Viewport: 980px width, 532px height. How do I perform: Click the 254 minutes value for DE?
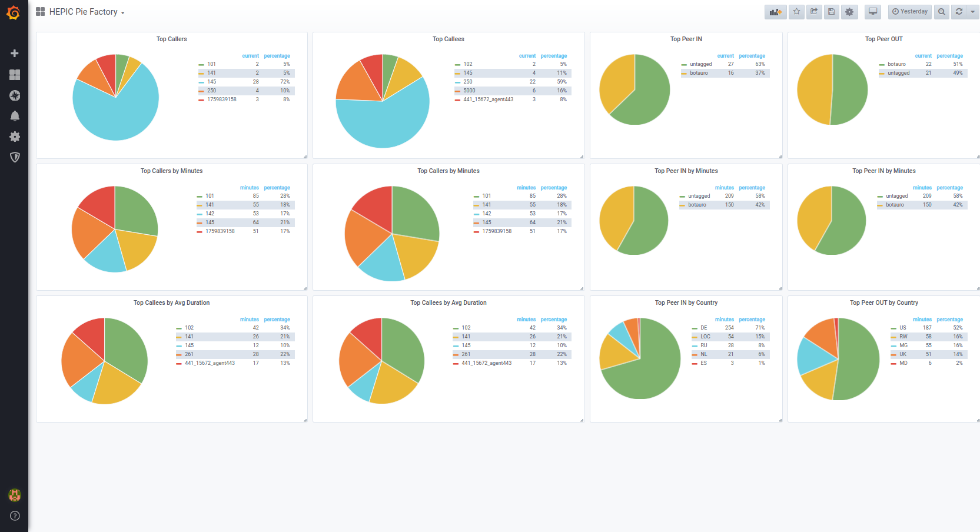[x=729, y=328]
